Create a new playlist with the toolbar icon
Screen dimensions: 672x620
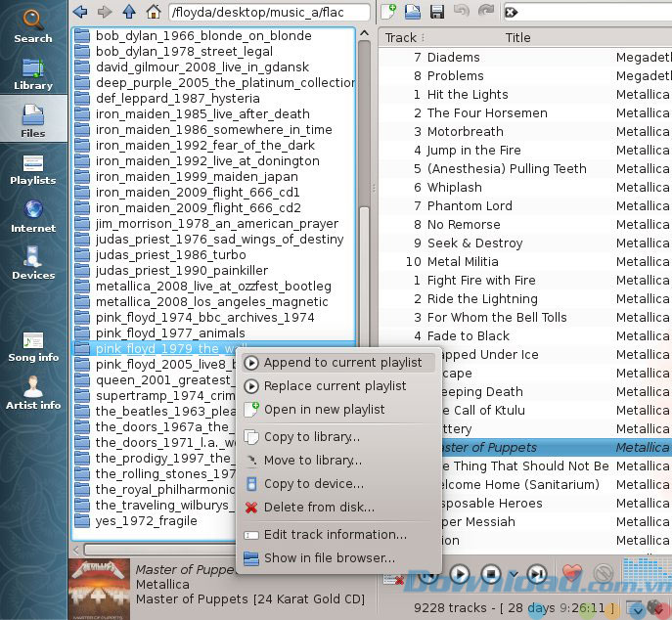389,12
